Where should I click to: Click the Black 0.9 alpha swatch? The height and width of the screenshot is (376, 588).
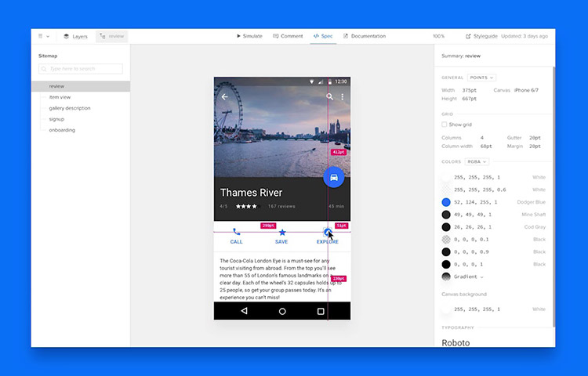coord(446,251)
